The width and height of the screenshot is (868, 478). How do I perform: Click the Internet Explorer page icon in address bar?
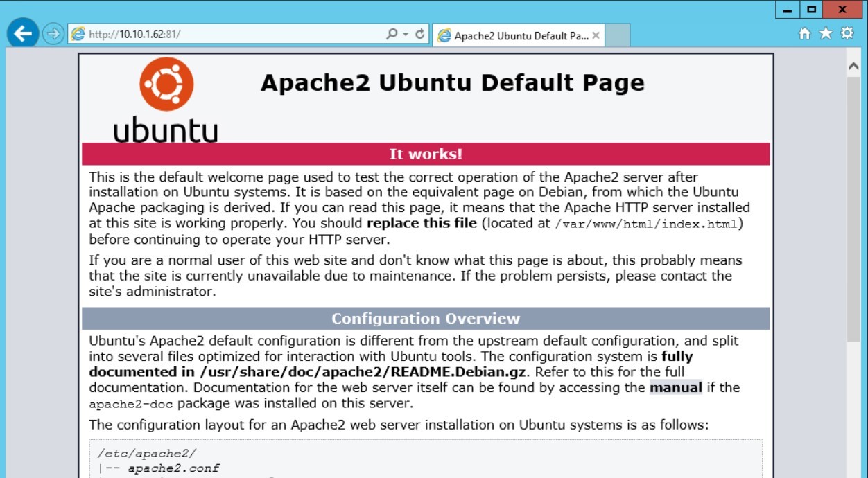click(78, 34)
